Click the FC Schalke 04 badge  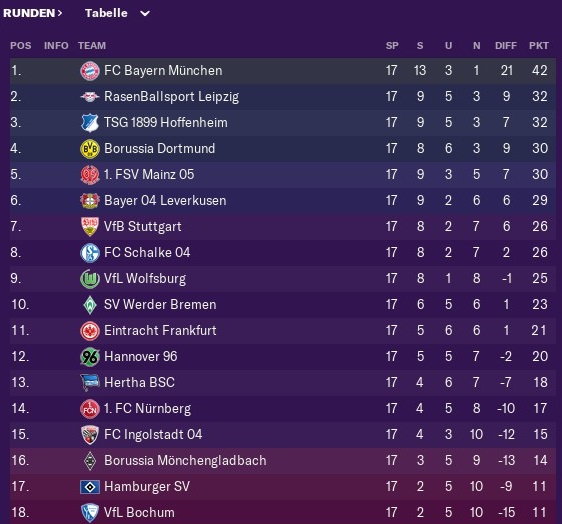click(90, 253)
